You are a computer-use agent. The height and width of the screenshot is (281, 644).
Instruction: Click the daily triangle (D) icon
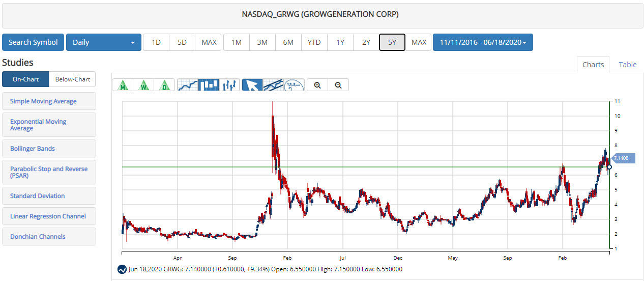[165, 85]
